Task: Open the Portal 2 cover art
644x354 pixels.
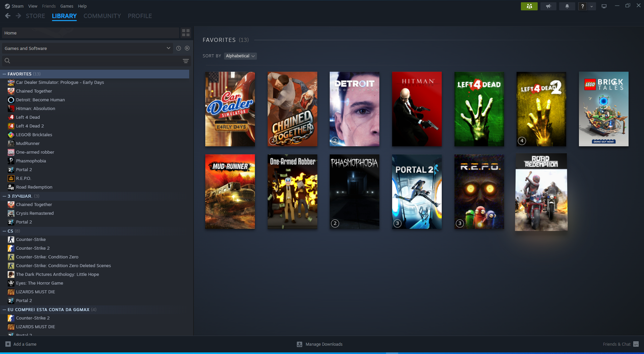Action: 417,192
